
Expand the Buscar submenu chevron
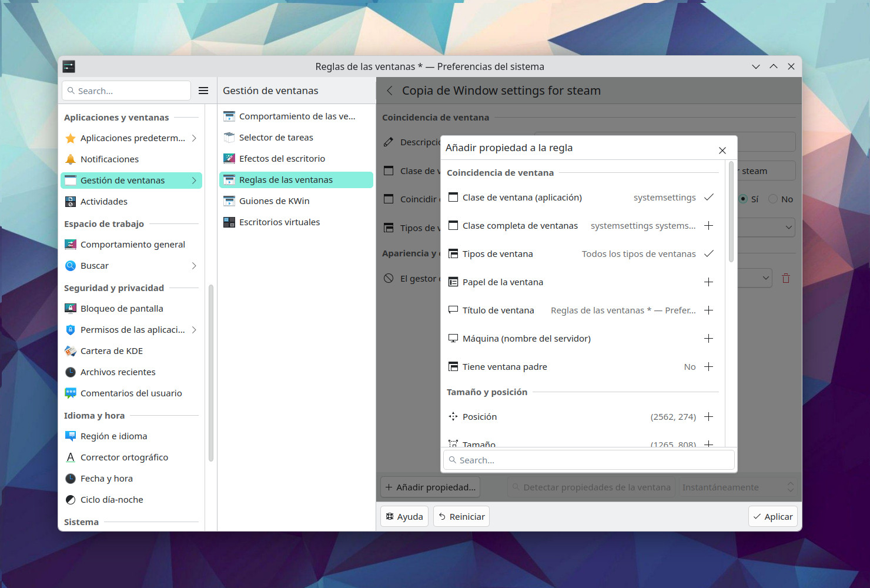tap(194, 266)
